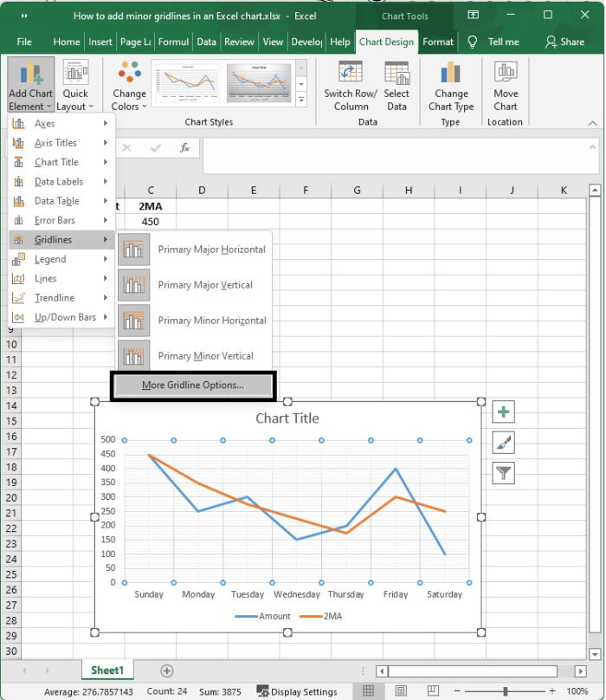This screenshot has width=606, height=700.
Task: Switch to the Home tab
Action: (66, 42)
